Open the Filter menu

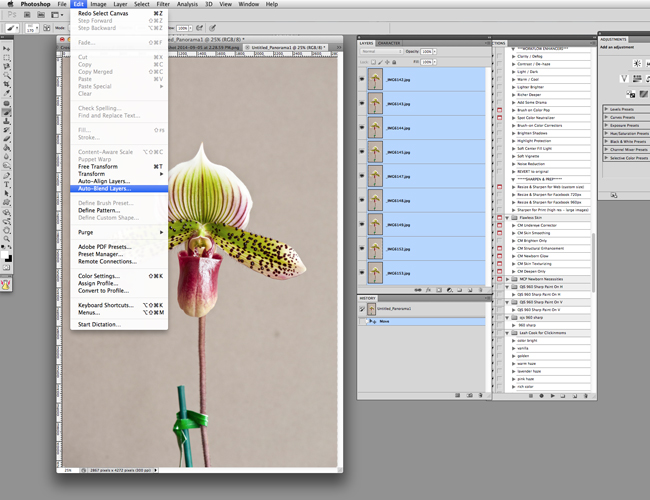pyautogui.click(x=163, y=4)
